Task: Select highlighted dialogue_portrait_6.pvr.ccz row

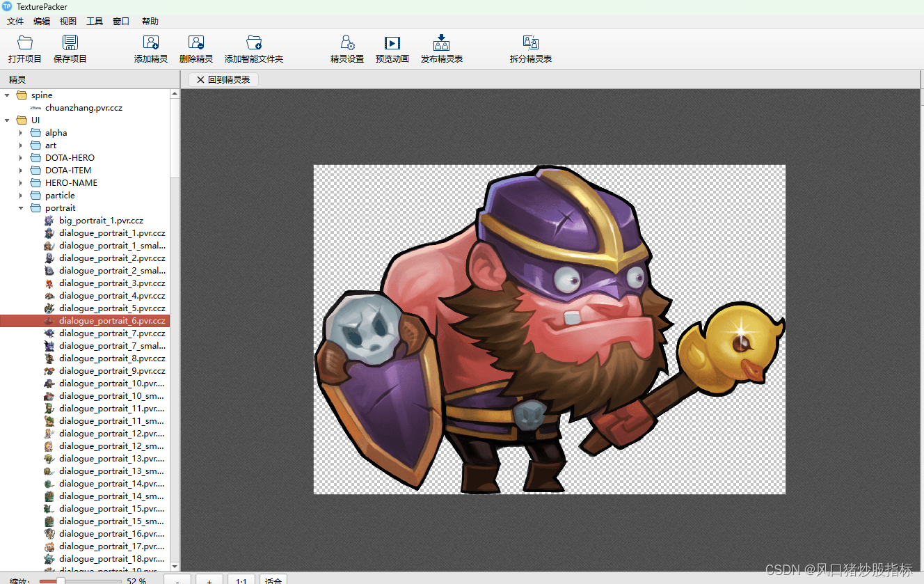Action: [x=85, y=321]
